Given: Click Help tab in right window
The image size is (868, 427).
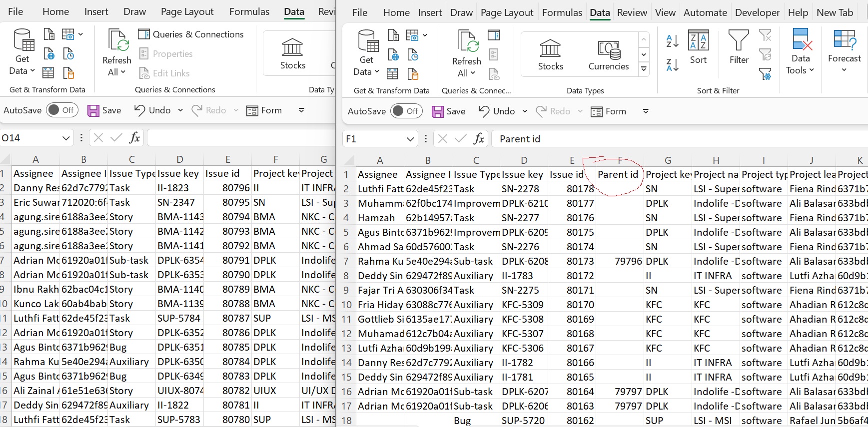Looking at the screenshot, I should [x=798, y=12].
